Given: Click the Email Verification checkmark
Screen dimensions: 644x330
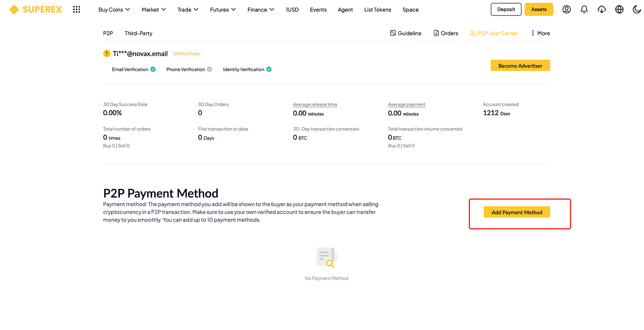Looking at the screenshot, I should (x=153, y=69).
